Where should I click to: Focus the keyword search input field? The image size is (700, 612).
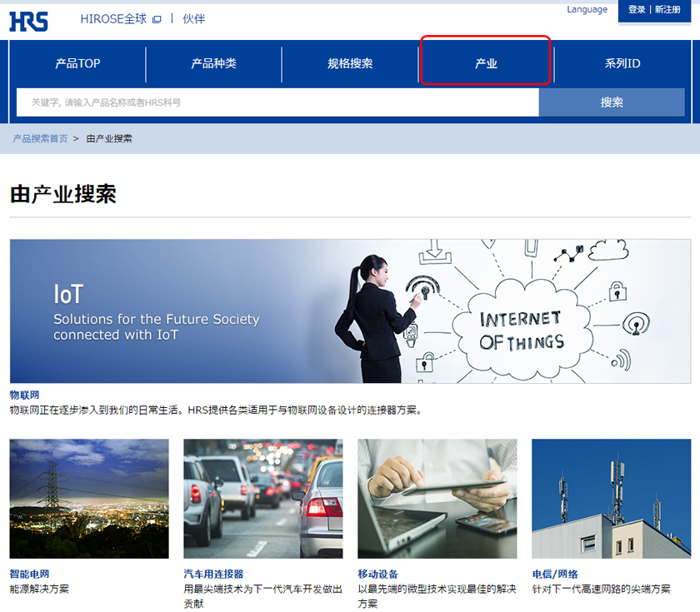(x=277, y=102)
